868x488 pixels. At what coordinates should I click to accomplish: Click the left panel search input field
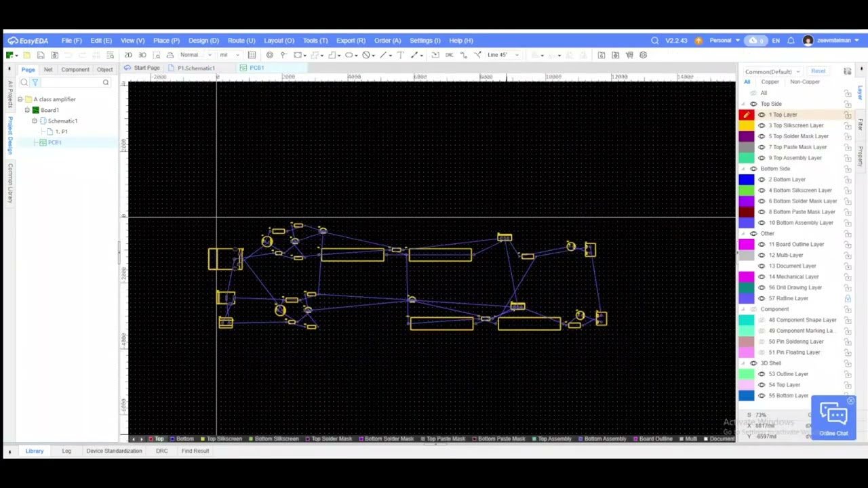[x=71, y=83]
